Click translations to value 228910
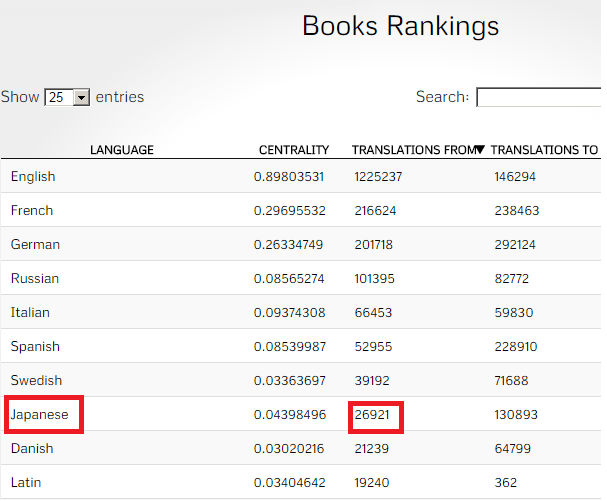Screen dimensions: 607x501 coord(516,347)
